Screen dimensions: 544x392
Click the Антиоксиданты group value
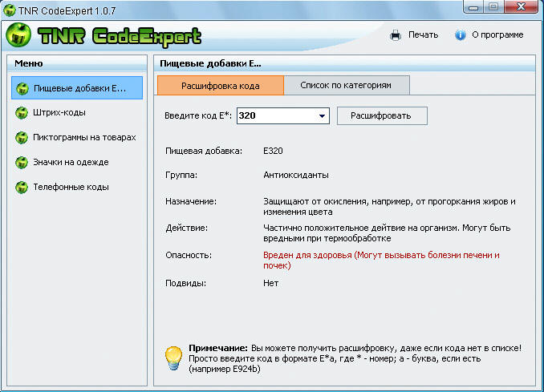click(296, 175)
